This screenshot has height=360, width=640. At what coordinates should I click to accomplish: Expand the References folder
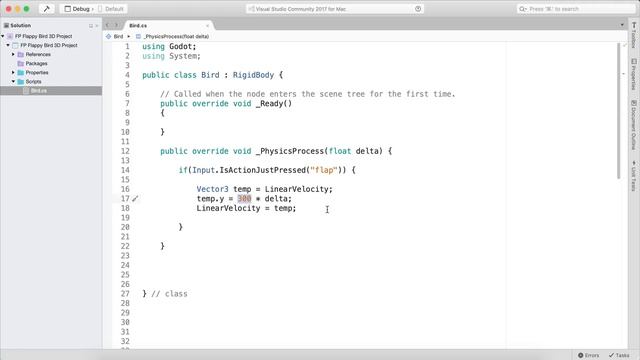(13, 54)
